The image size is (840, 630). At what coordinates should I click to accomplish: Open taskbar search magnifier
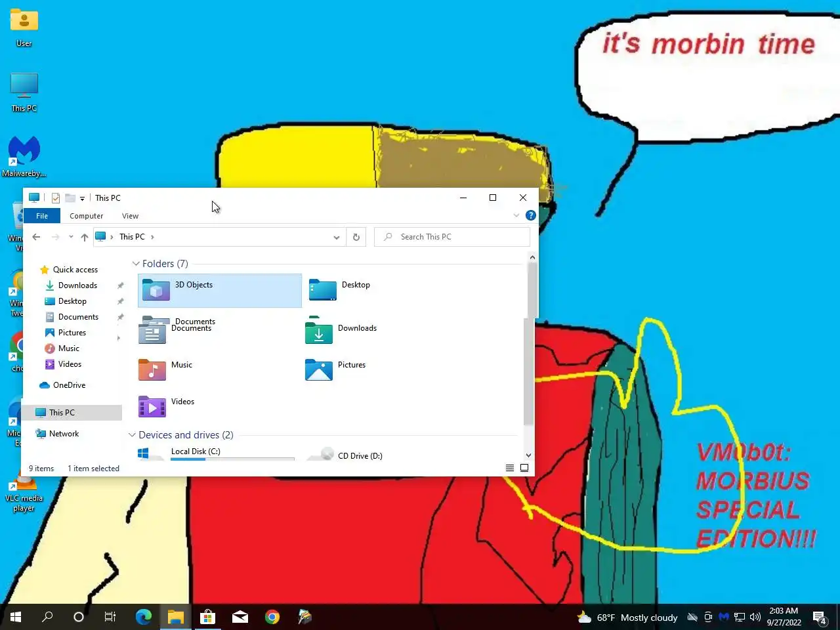coord(47,617)
